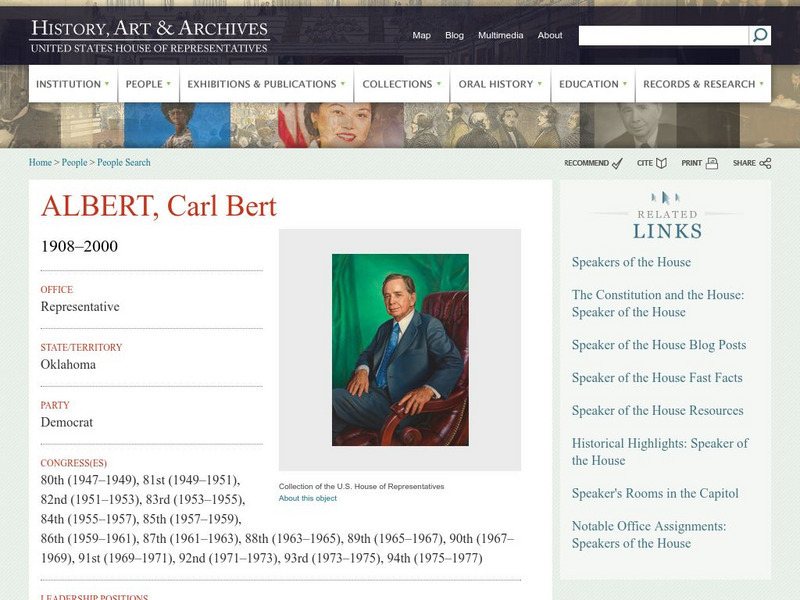Open the Exhibitions & Publications dropdown
The width and height of the screenshot is (800, 600).
coord(266,84)
